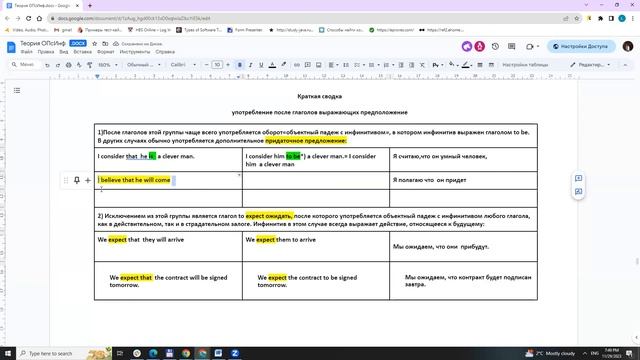Click the move to folder icon

[x=105, y=43]
